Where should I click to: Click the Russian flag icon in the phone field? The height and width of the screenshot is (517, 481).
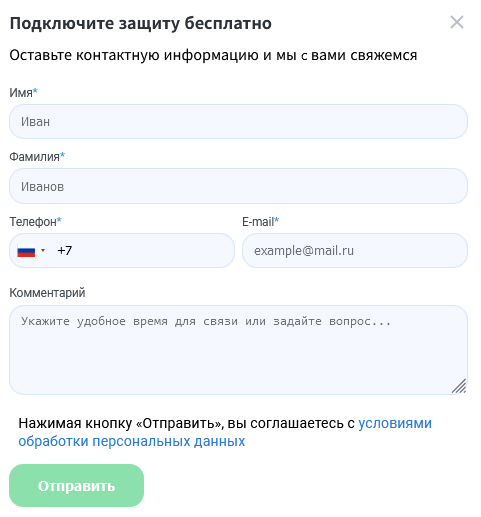pos(26,251)
